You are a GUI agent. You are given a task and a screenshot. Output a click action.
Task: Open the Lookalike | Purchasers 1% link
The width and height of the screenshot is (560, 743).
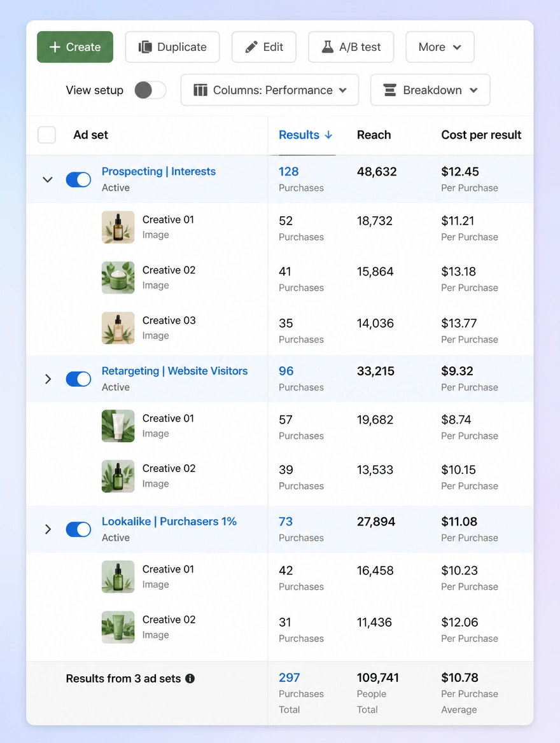169,521
